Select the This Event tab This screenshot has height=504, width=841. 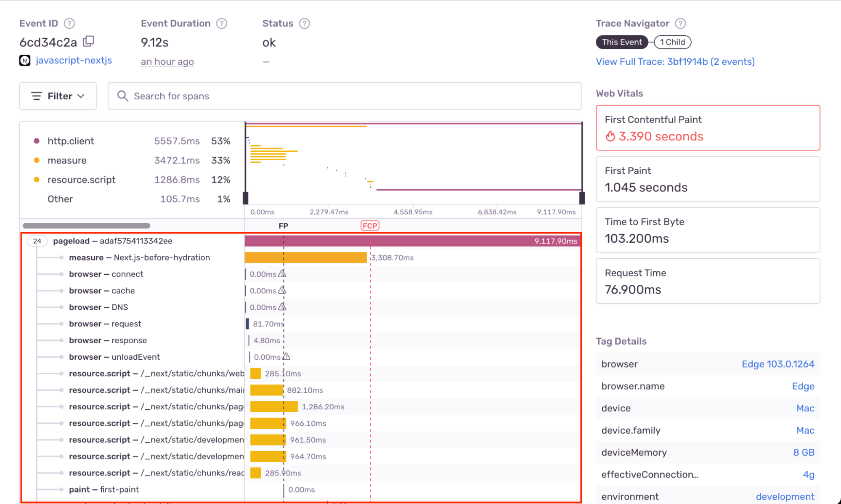point(622,42)
